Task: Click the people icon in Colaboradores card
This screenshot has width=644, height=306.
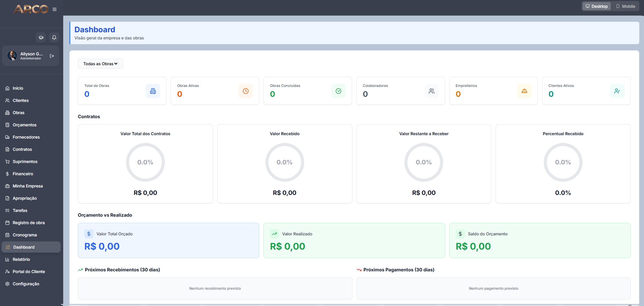Action: point(432,91)
